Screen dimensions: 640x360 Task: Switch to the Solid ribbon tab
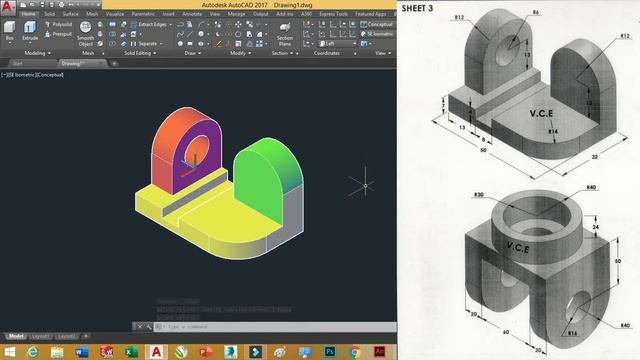[49, 14]
